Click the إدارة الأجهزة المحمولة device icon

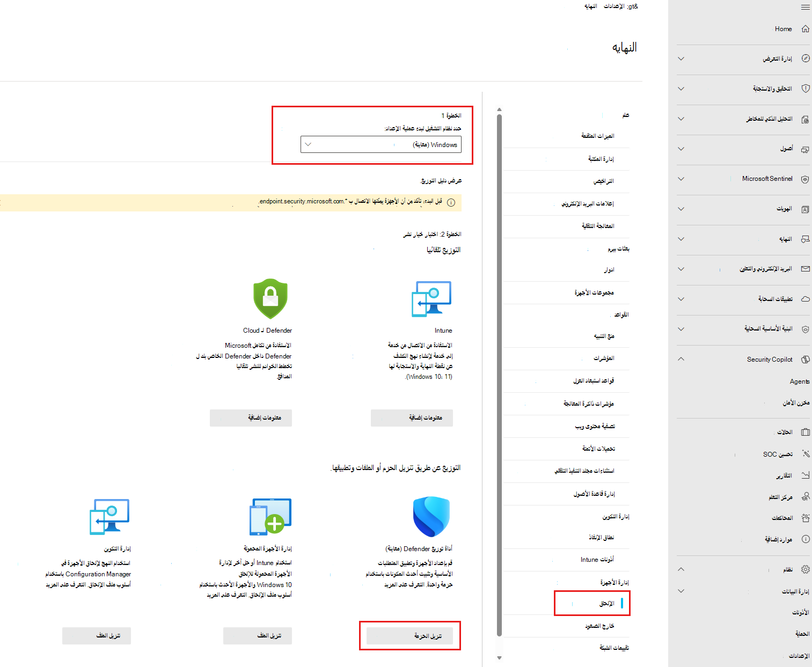click(270, 517)
